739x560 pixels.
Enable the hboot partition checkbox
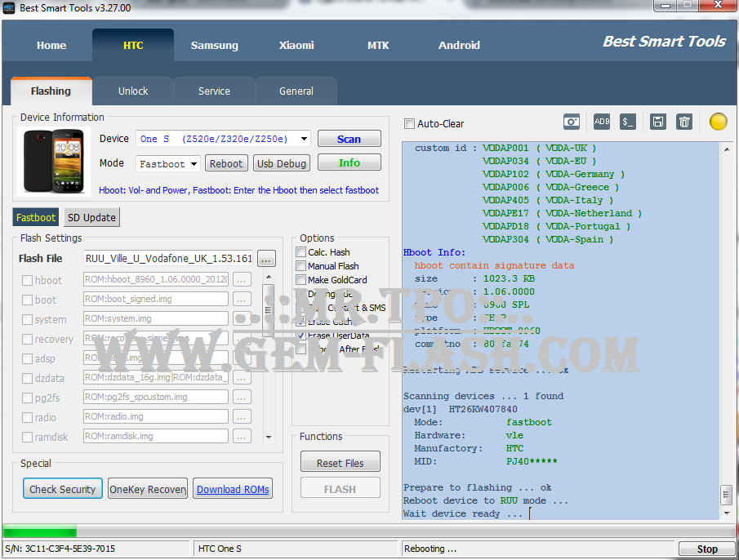(x=27, y=280)
